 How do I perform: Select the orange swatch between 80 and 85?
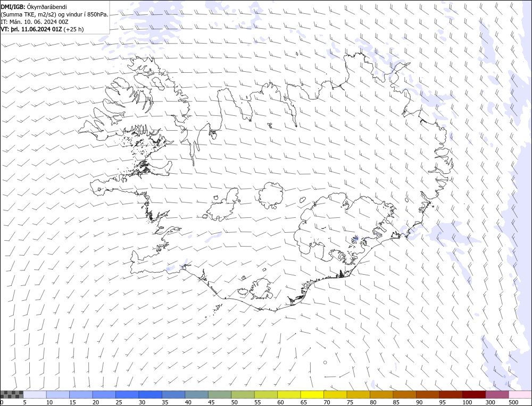click(381, 394)
